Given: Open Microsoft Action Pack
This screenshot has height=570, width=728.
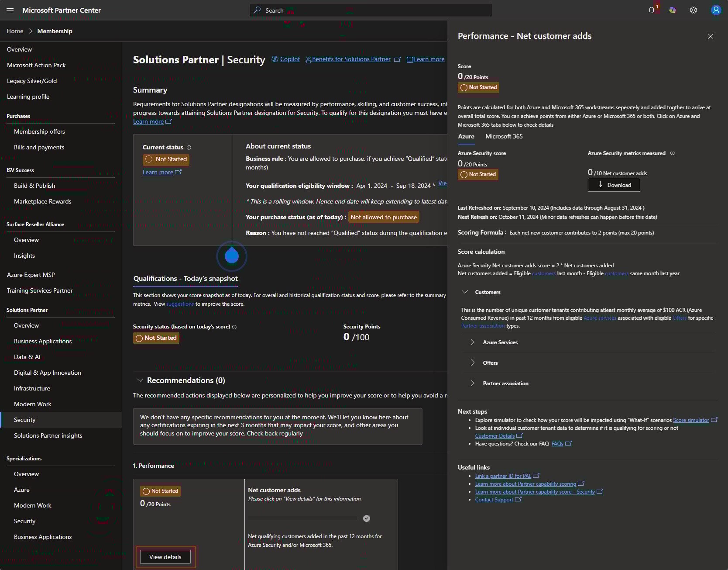Looking at the screenshot, I should (x=36, y=65).
